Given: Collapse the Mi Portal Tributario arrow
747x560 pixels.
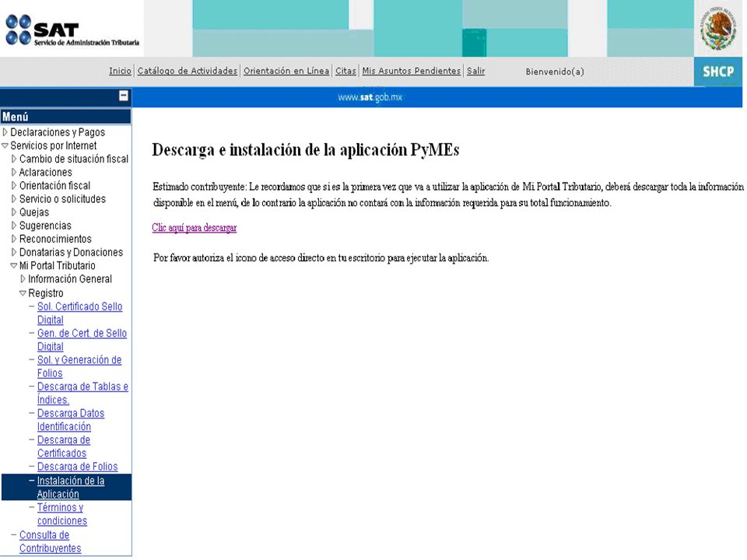Looking at the screenshot, I should 14,266.
